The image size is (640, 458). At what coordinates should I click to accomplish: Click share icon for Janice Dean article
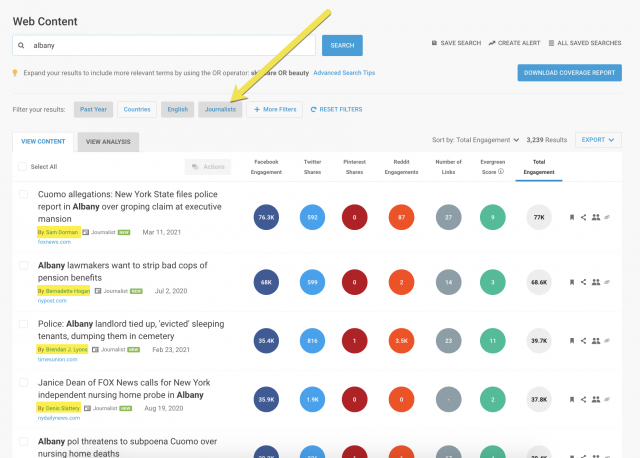(x=583, y=400)
